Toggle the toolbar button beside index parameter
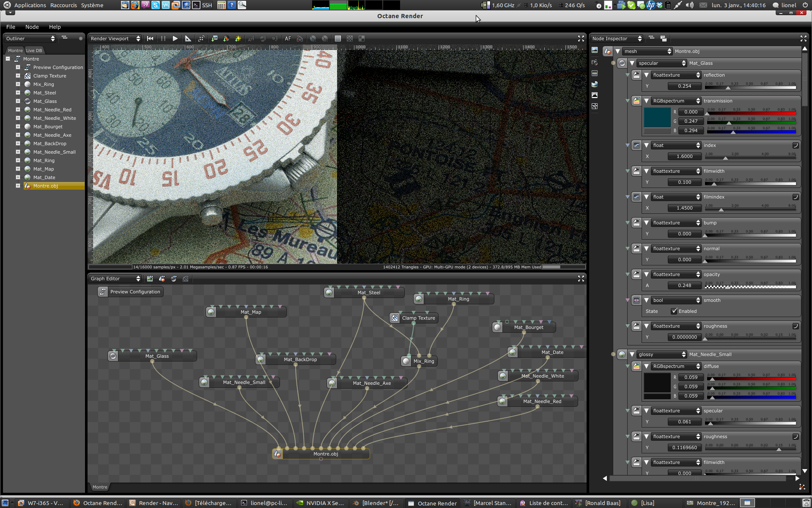This screenshot has width=812, height=508. coord(796,145)
